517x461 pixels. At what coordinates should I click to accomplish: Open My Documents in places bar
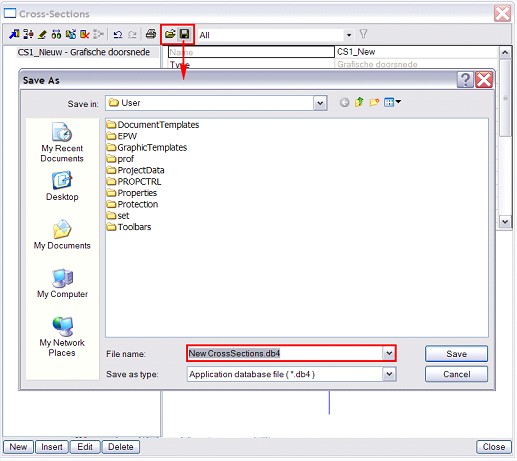(x=62, y=235)
